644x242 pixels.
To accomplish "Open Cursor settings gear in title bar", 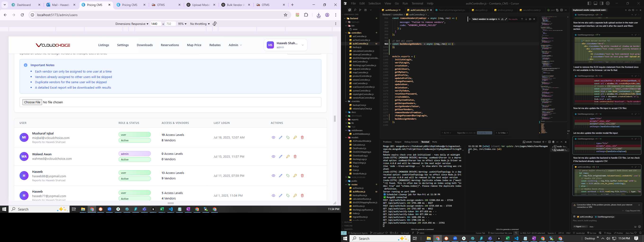I will click(608, 3).
